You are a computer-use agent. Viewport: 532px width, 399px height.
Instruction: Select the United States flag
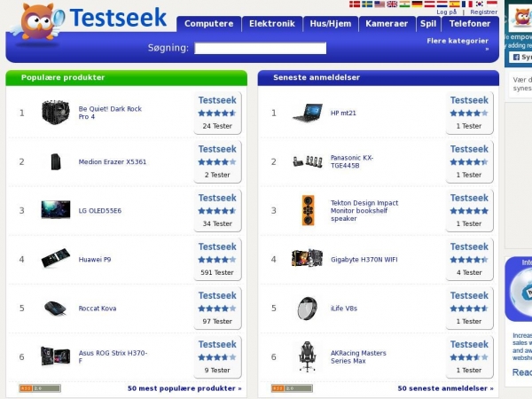[x=379, y=4]
